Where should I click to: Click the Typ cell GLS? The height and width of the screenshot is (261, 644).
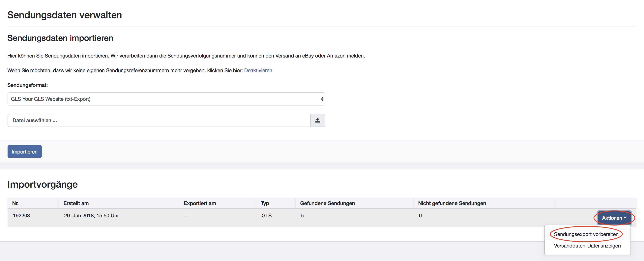tap(267, 216)
